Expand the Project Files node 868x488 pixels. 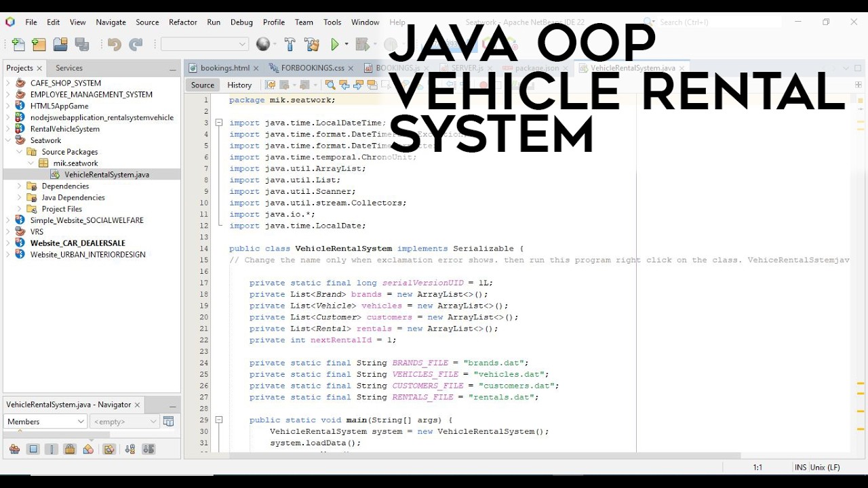(x=19, y=209)
